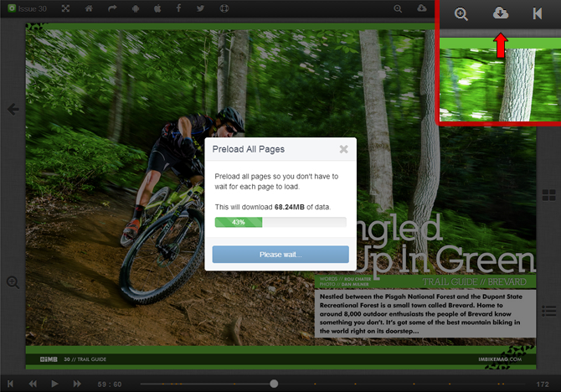Go to the home icon
Image resolution: width=561 pixels, height=392 pixels.
89,8
